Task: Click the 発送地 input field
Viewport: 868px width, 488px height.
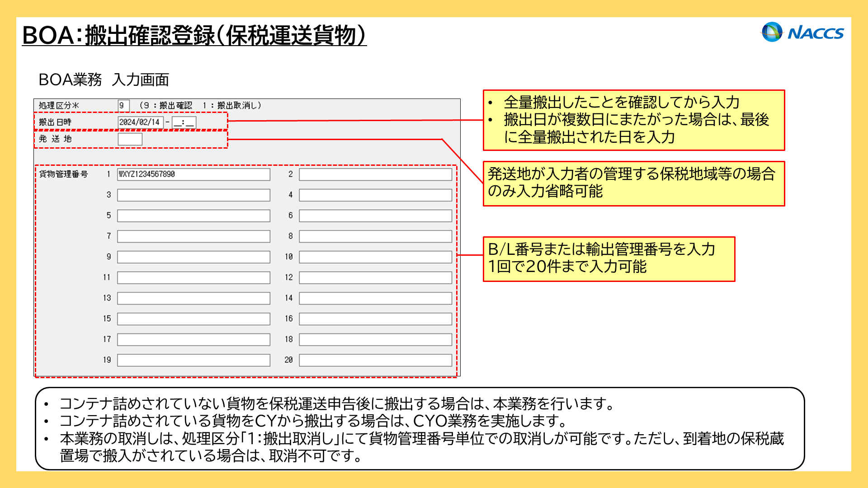Action: pos(130,139)
